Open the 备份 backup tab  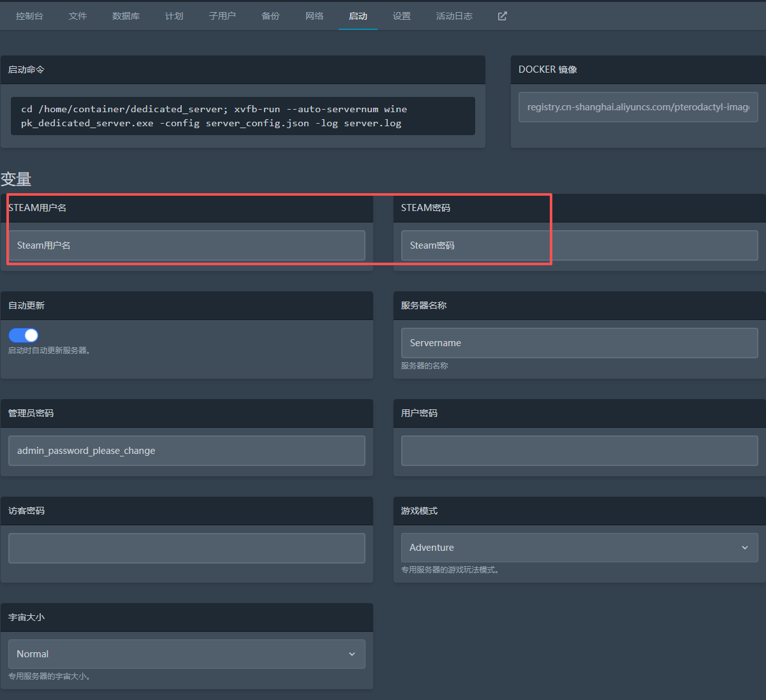[x=270, y=16]
